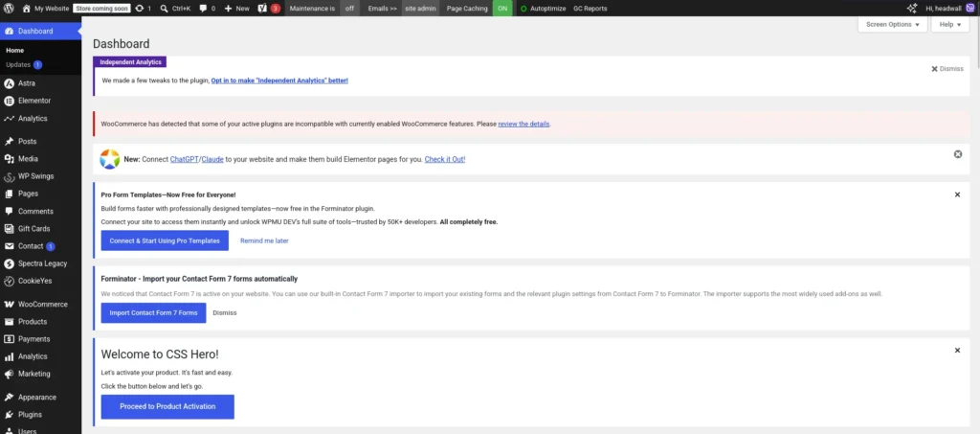Click Yoast notification count badge
The height and width of the screenshot is (434, 980).
tap(275, 8)
